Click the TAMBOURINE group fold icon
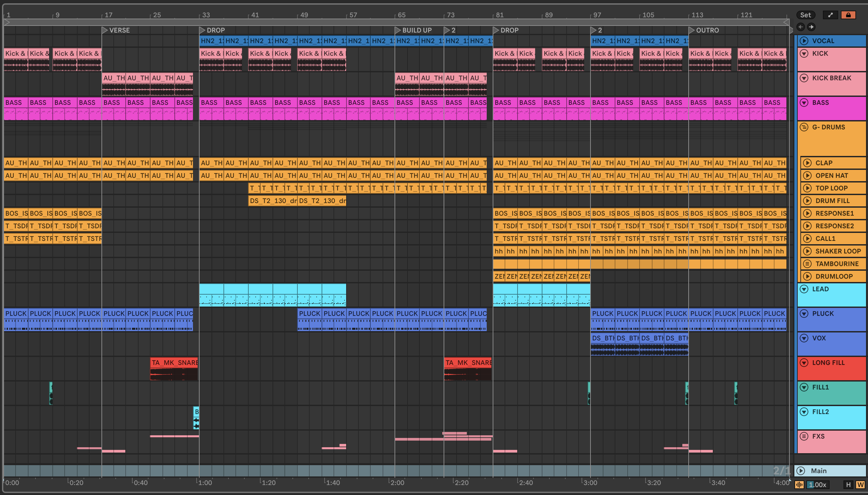This screenshot has width=868, height=495. point(808,264)
